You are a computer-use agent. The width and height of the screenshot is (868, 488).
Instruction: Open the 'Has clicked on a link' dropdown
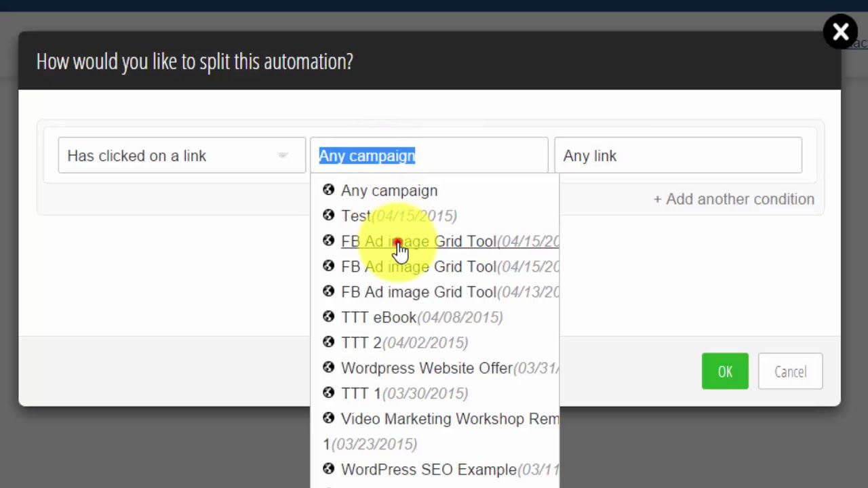(182, 155)
